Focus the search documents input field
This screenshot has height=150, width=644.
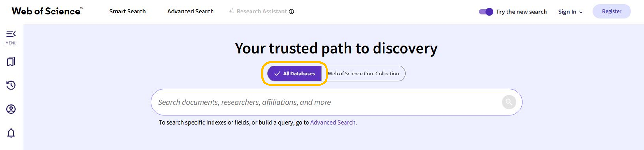click(x=325, y=102)
